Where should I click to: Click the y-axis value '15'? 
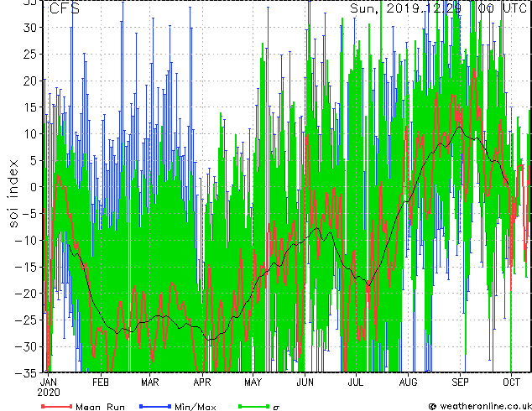[30, 107]
